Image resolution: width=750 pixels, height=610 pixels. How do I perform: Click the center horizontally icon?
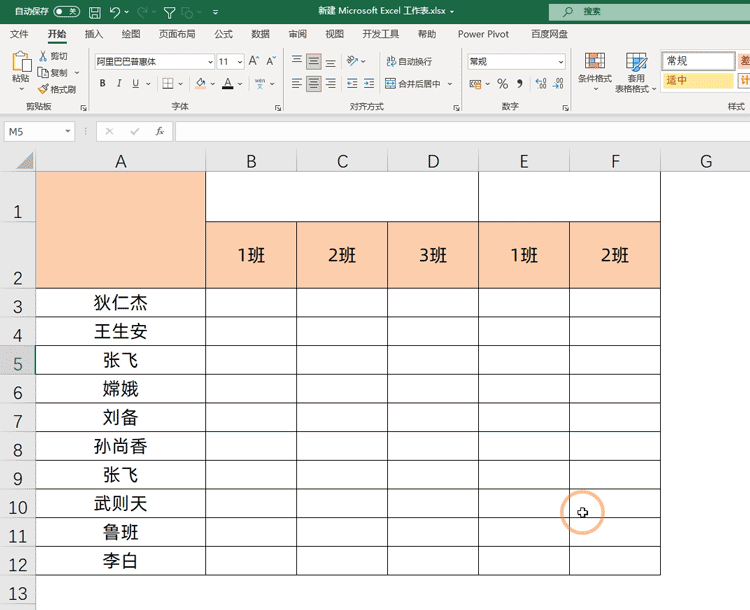(314, 84)
